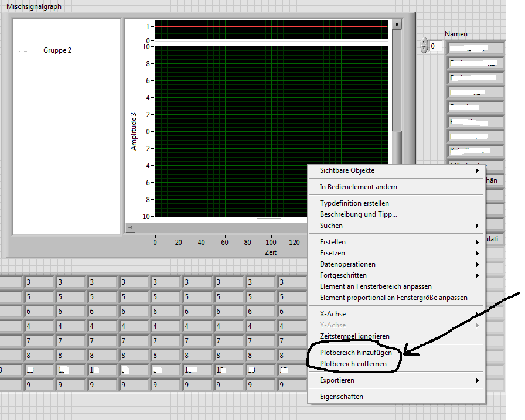Toggle Zeitstempel ignorieren option

click(x=354, y=336)
